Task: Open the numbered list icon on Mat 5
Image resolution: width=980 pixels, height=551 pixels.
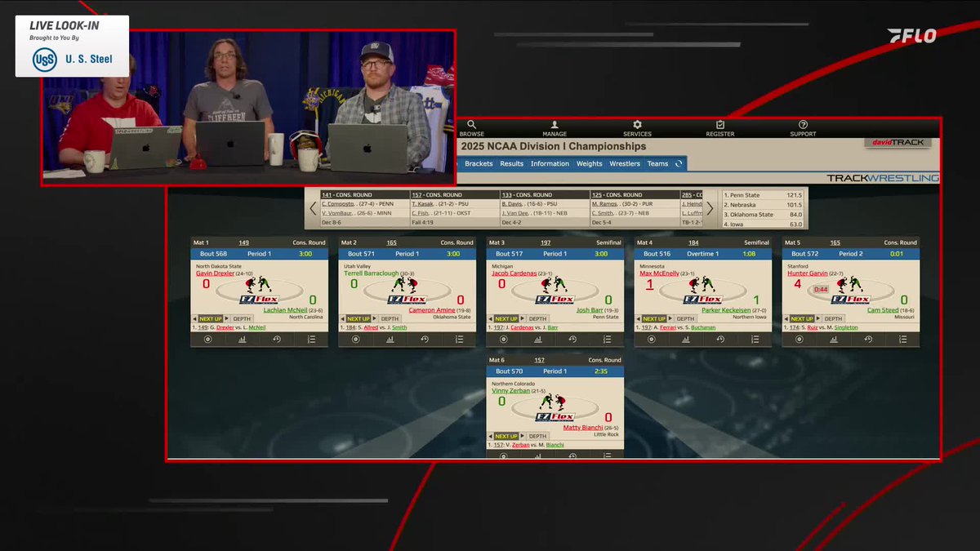Action: tap(902, 340)
